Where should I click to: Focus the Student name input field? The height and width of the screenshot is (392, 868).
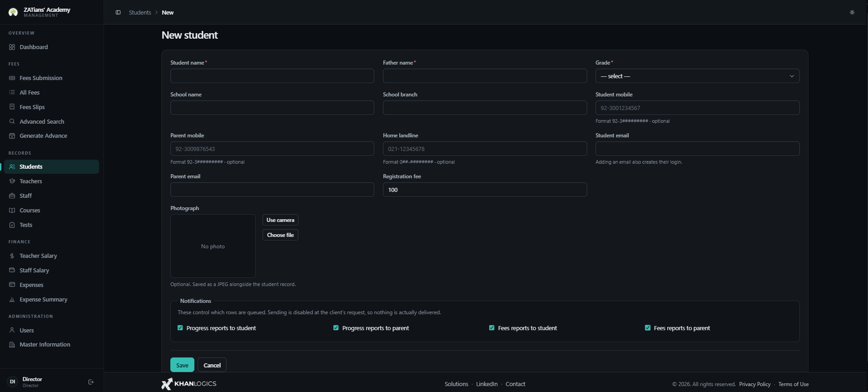coord(272,76)
